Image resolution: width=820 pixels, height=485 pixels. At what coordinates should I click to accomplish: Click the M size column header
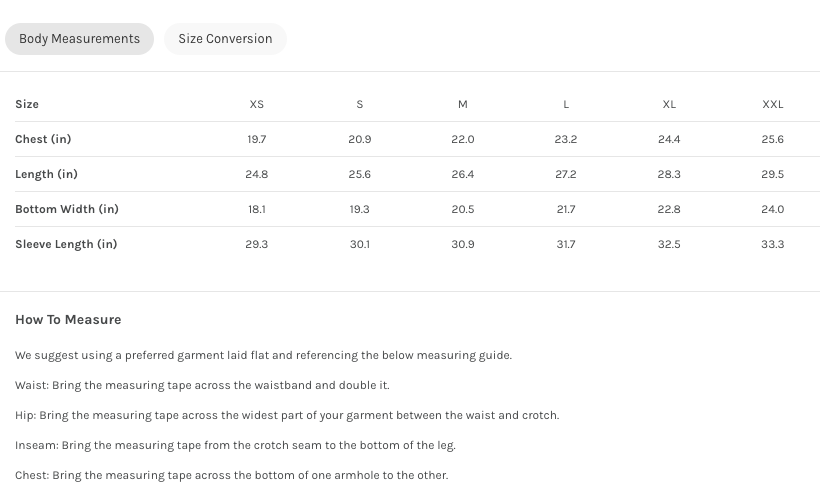(463, 104)
